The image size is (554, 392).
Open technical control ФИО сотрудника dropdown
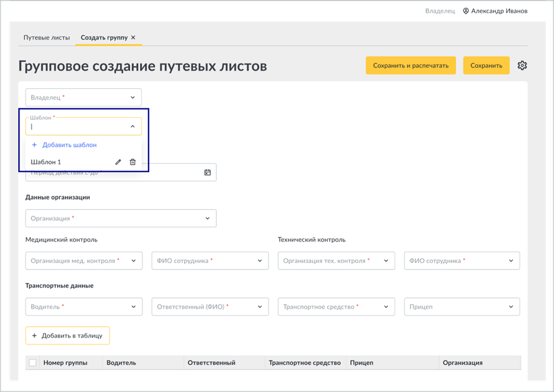click(462, 261)
